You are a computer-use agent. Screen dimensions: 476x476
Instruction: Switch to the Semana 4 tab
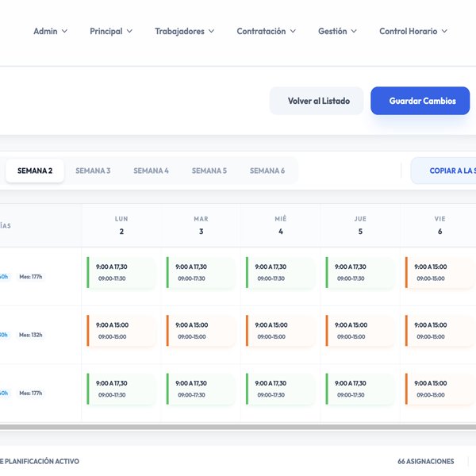tap(151, 171)
